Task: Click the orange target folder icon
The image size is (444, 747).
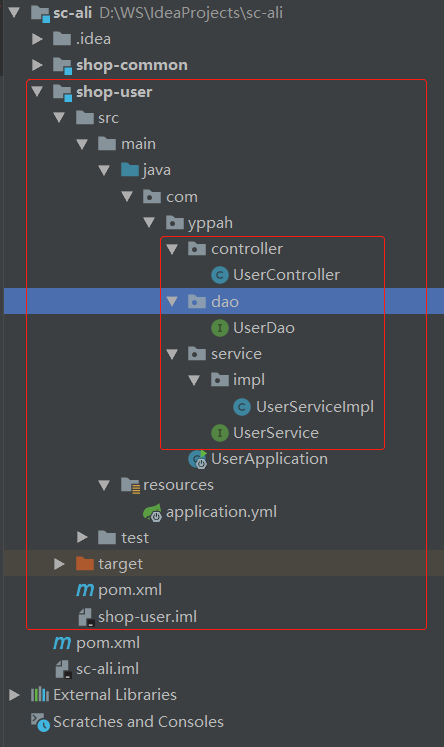Action: 85,564
